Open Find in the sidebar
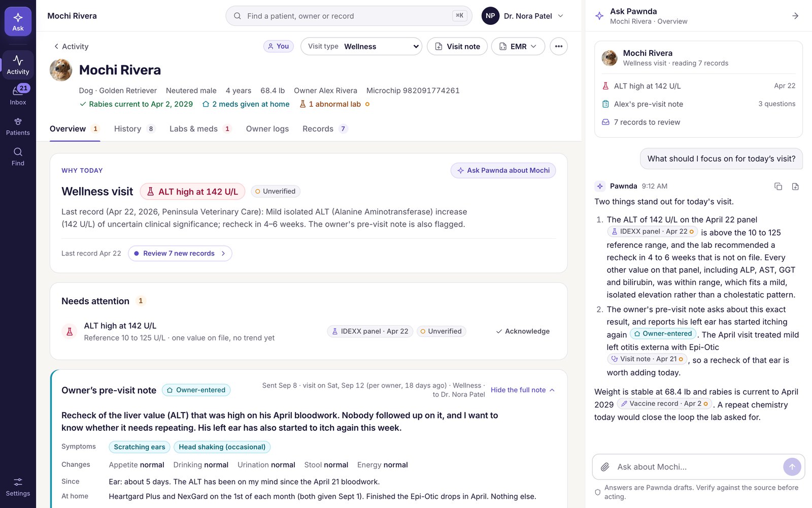Screen dimensions: 812x508 click(x=18, y=156)
